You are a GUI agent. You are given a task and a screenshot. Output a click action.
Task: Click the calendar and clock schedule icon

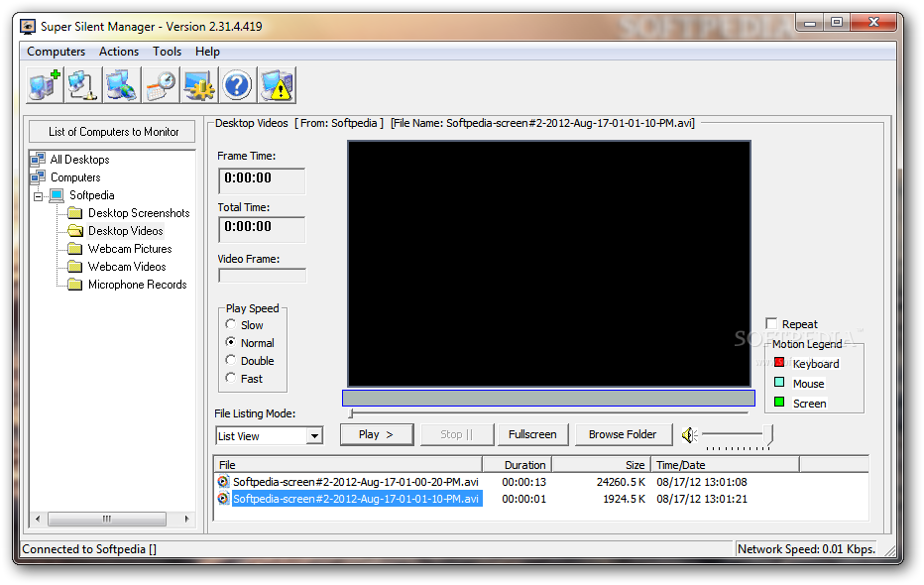pos(161,85)
